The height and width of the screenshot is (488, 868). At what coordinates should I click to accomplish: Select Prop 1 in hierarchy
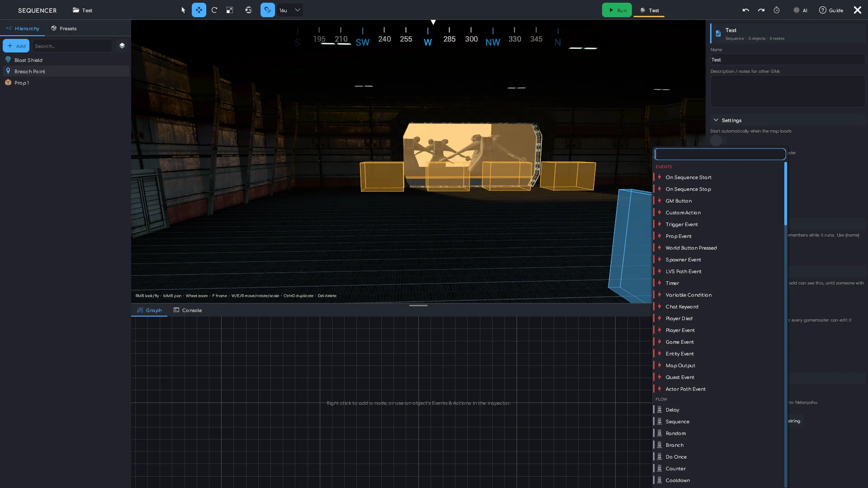66,82
